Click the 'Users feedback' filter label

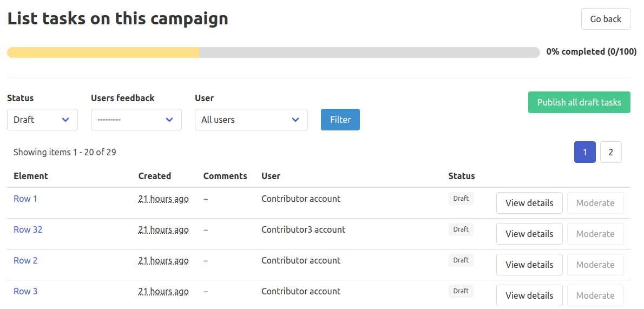pos(123,98)
